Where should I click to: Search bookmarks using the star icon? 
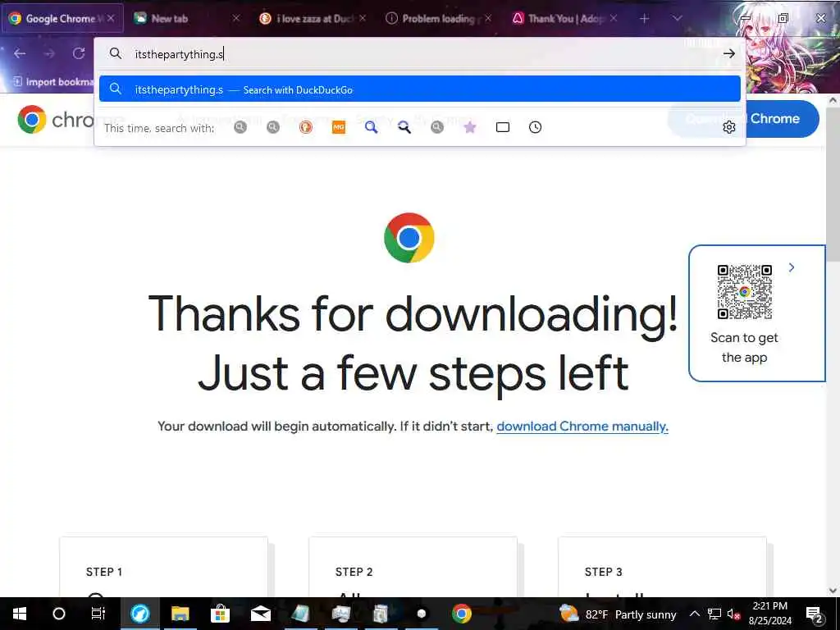pyautogui.click(x=470, y=127)
